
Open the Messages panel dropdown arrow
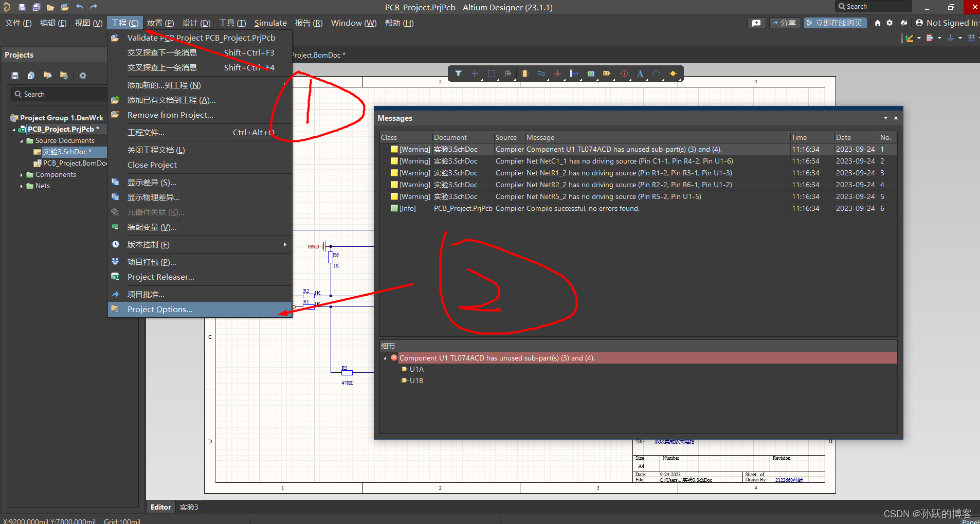pyautogui.click(x=885, y=118)
